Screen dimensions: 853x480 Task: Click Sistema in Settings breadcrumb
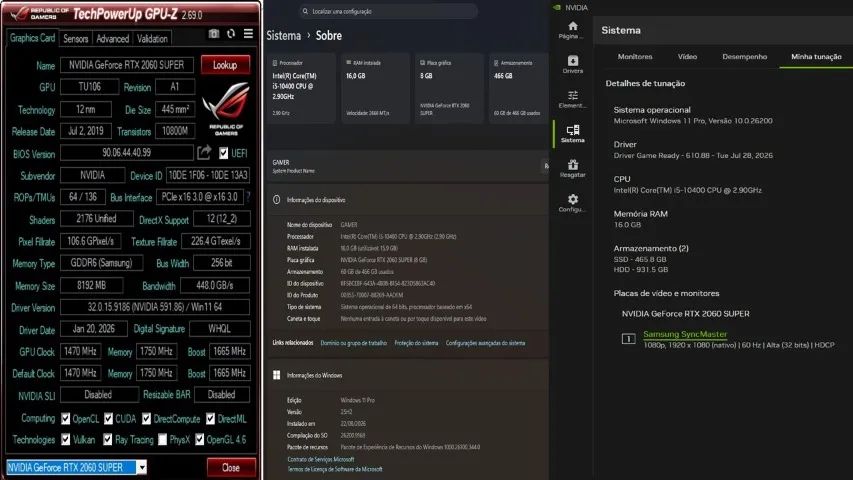tap(283, 35)
